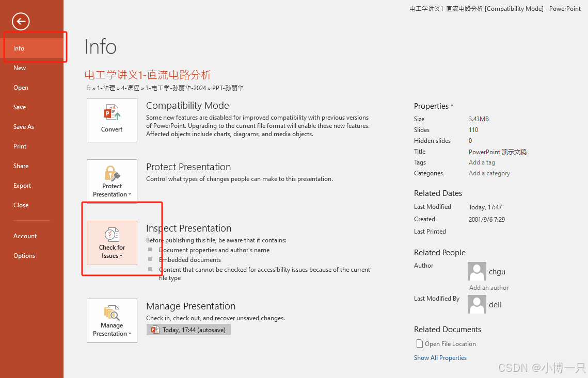Click the Size value 3.43MB
The height and width of the screenshot is (378, 588).
click(479, 119)
